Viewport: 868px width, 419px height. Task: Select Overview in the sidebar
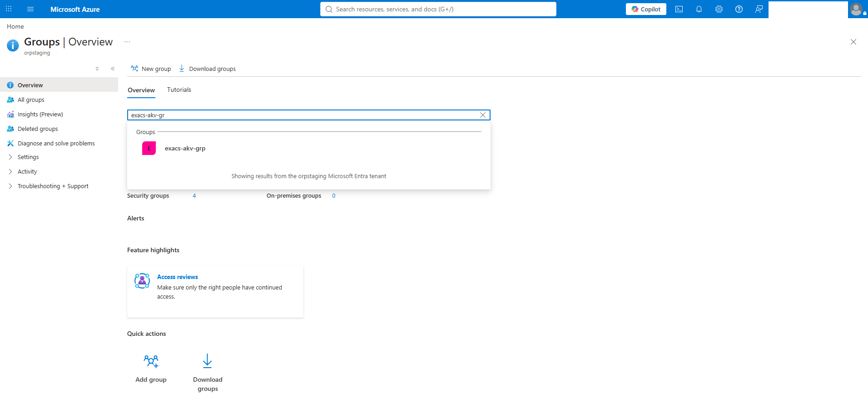point(59,85)
